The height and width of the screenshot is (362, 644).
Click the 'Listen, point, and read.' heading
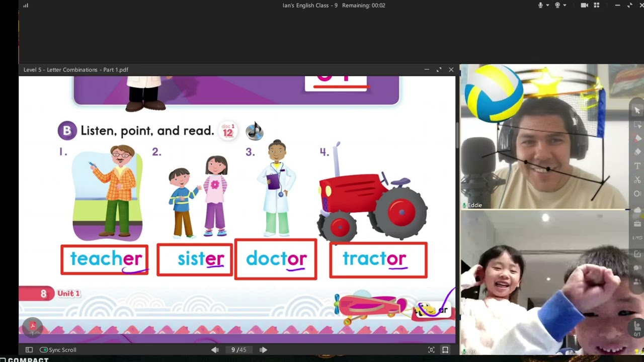[x=147, y=131]
